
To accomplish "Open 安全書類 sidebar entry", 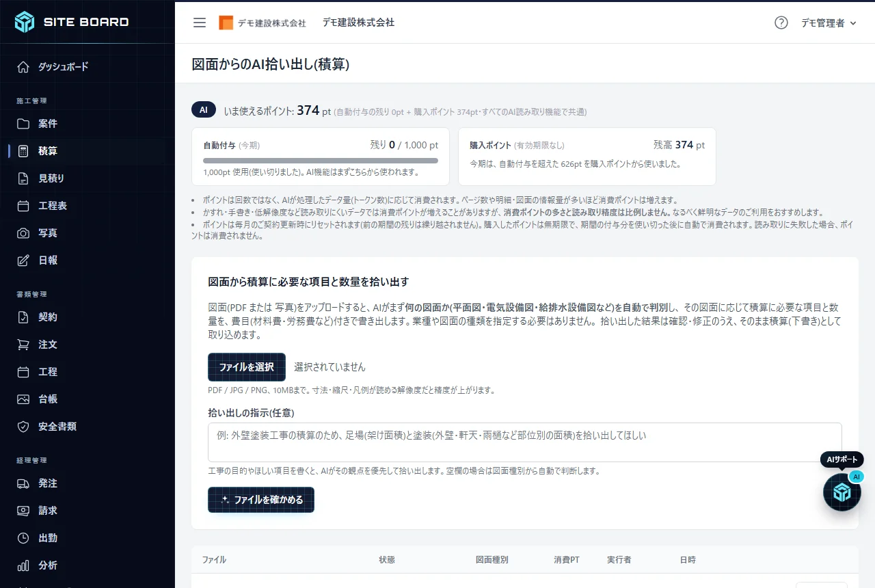I will coord(87,427).
